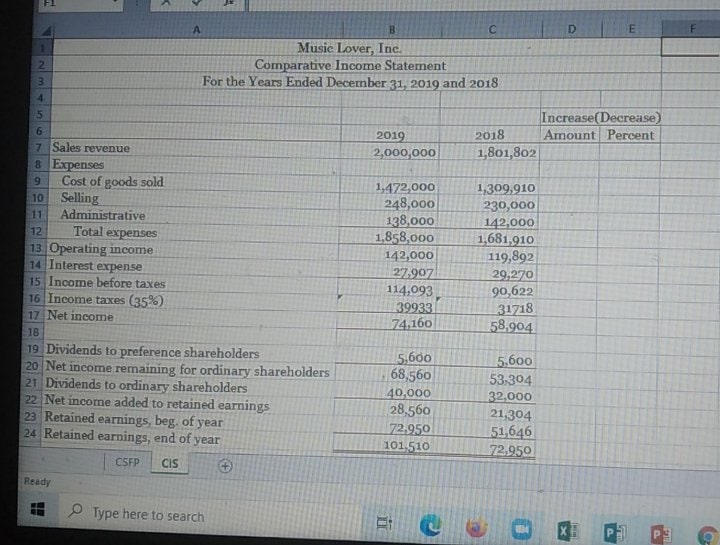Viewport: 720px width, 545px height.
Task: Select the 138,000 cell
Action: (x=410, y=221)
